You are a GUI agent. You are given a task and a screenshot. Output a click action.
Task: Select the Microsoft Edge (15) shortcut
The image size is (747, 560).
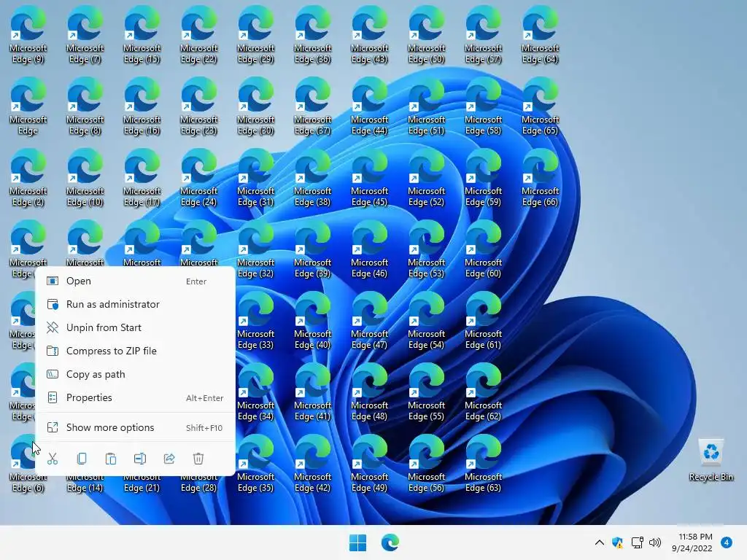pos(142,35)
